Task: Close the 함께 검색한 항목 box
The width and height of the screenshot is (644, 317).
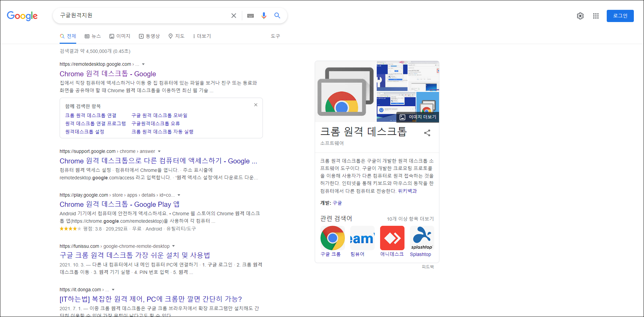Action: coord(256,105)
